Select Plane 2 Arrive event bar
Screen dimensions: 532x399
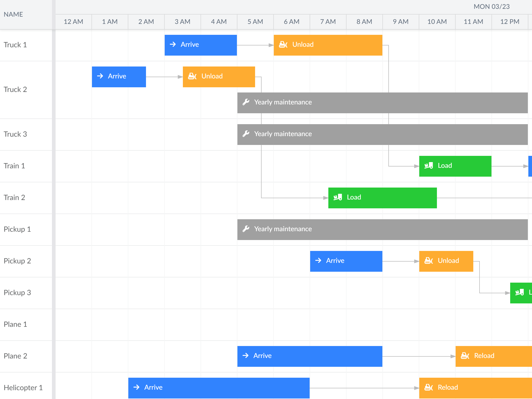pos(310,356)
